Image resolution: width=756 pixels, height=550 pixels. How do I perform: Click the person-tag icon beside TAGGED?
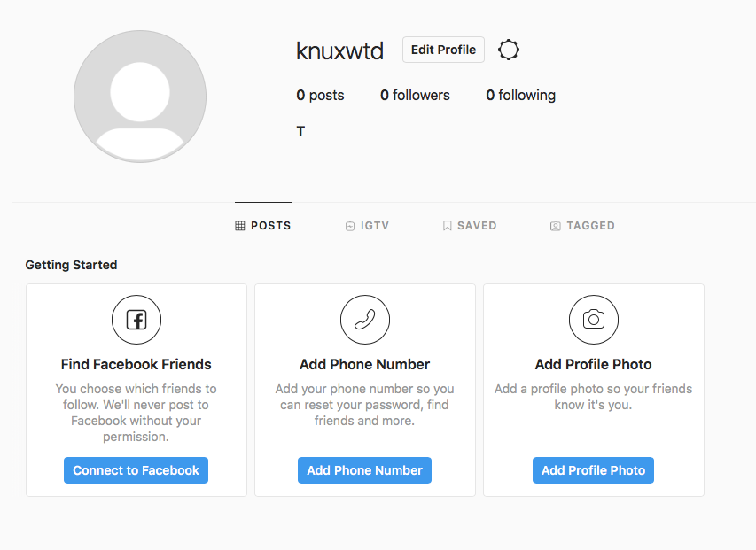(x=556, y=226)
